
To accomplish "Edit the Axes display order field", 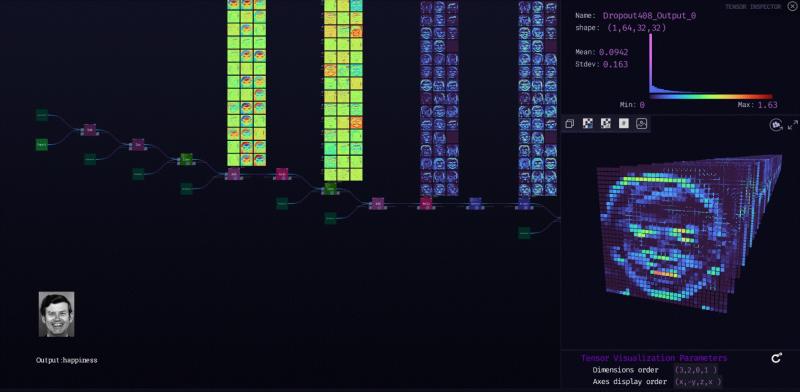I will tap(698, 382).
